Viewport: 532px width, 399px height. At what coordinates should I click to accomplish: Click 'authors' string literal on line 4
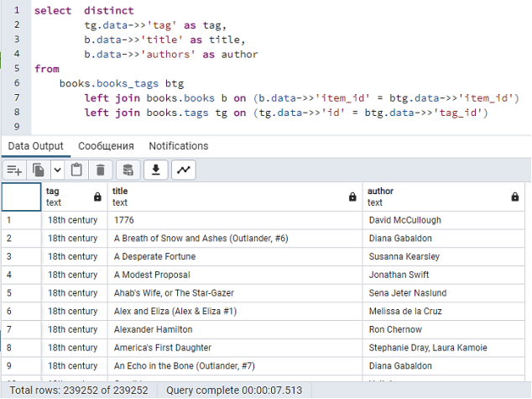(x=168, y=55)
